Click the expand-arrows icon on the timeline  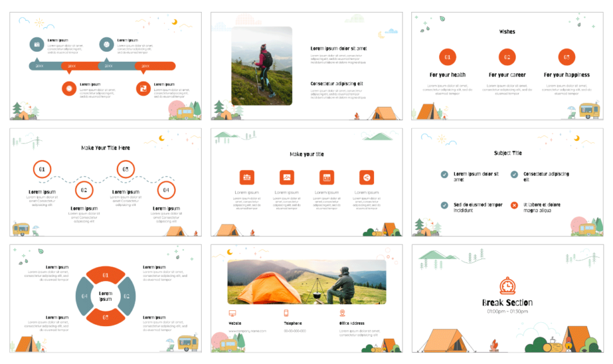[142, 88]
